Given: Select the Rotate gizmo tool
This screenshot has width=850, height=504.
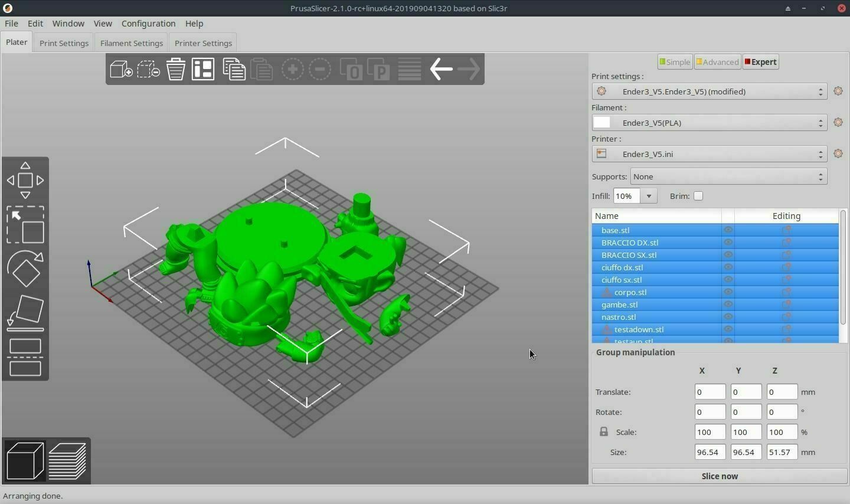Looking at the screenshot, I should 25,269.
